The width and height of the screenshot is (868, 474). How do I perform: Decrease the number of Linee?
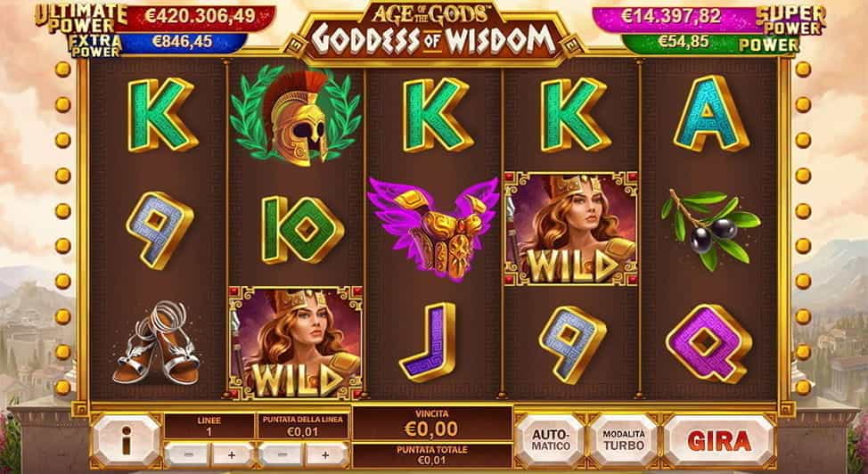click(186, 455)
